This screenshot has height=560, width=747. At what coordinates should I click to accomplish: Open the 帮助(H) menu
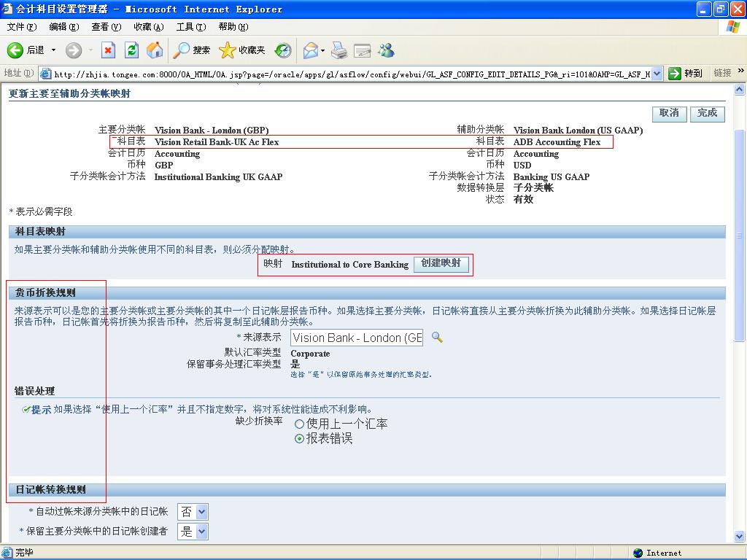click(233, 27)
